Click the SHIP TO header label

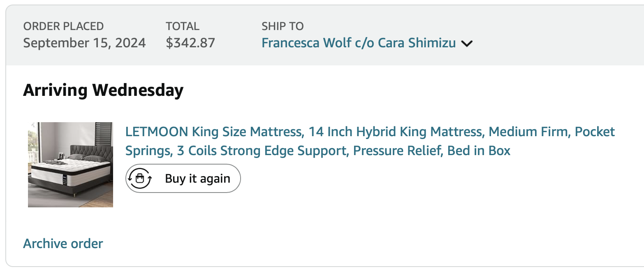[x=283, y=26]
